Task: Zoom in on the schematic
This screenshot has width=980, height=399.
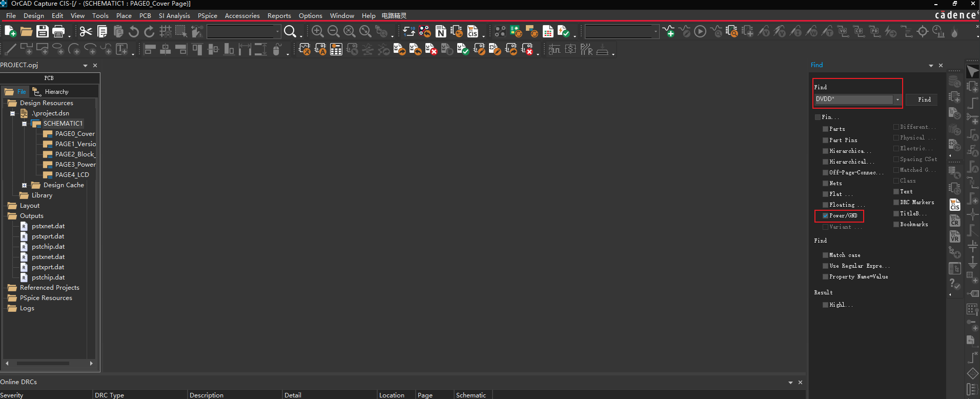Action: click(318, 31)
